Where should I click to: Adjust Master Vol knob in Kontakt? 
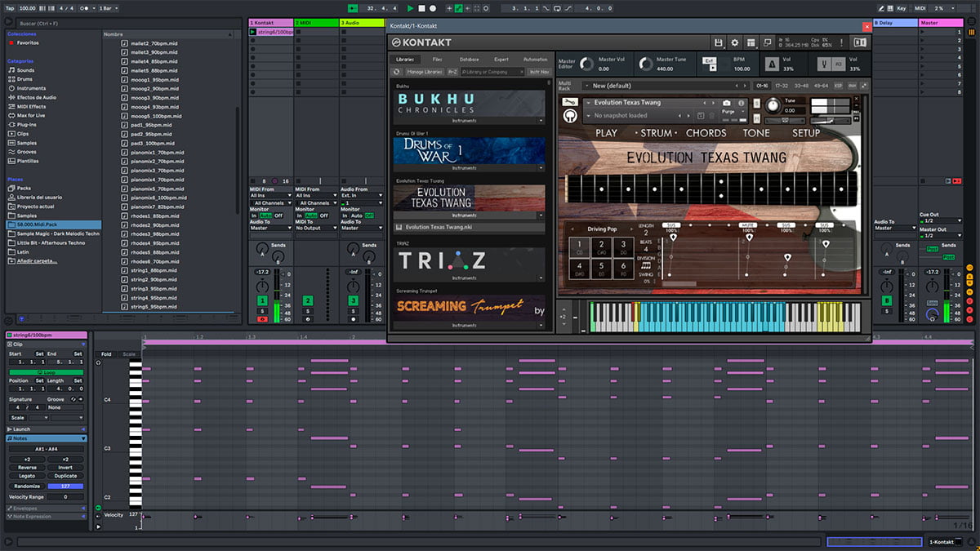(x=587, y=64)
